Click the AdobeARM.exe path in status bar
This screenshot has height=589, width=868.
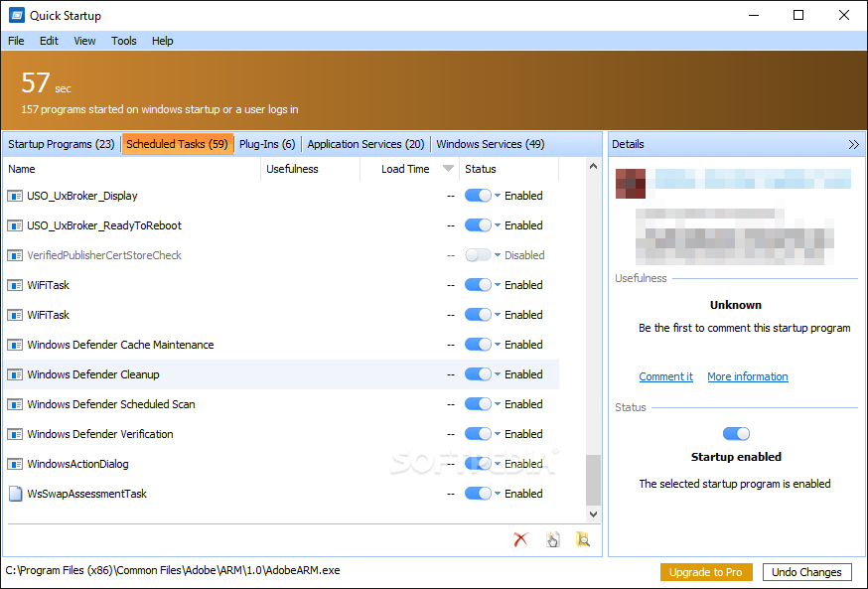coord(173,570)
